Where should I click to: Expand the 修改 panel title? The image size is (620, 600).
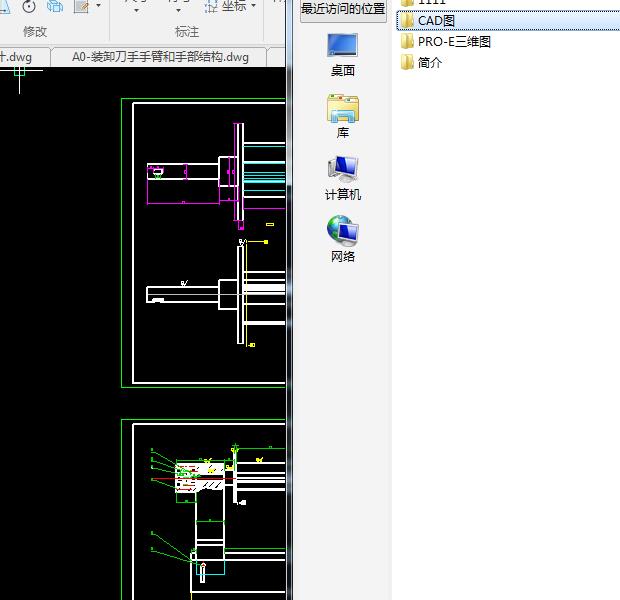point(35,32)
